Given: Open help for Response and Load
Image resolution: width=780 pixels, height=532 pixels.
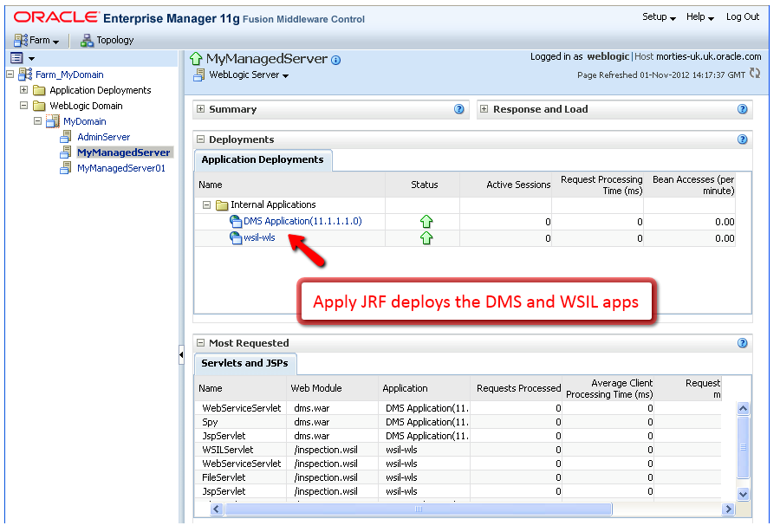Looking at the screenshot, I should pos(742,109).
